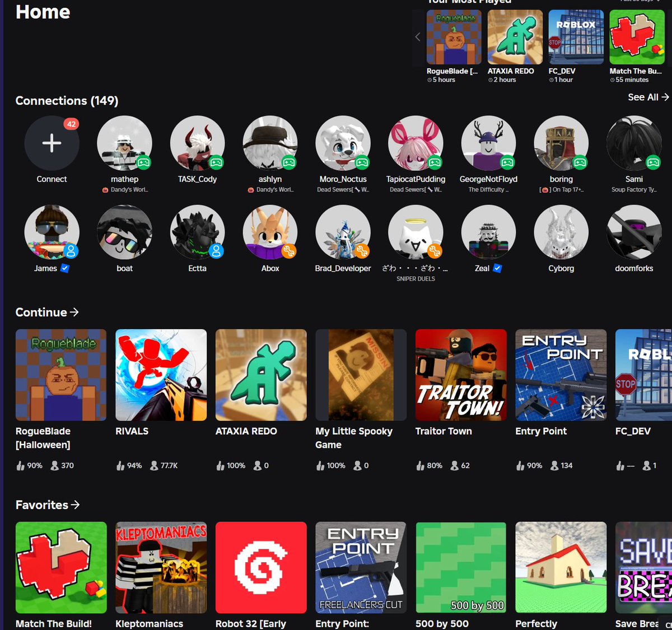Open Sami's avatar

click(x=634, y=143)
